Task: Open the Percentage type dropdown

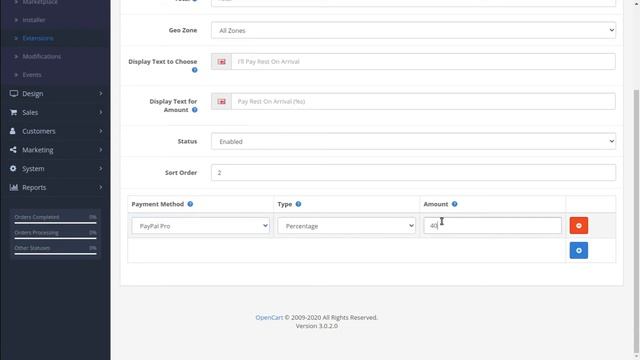Action: point(346,226)
